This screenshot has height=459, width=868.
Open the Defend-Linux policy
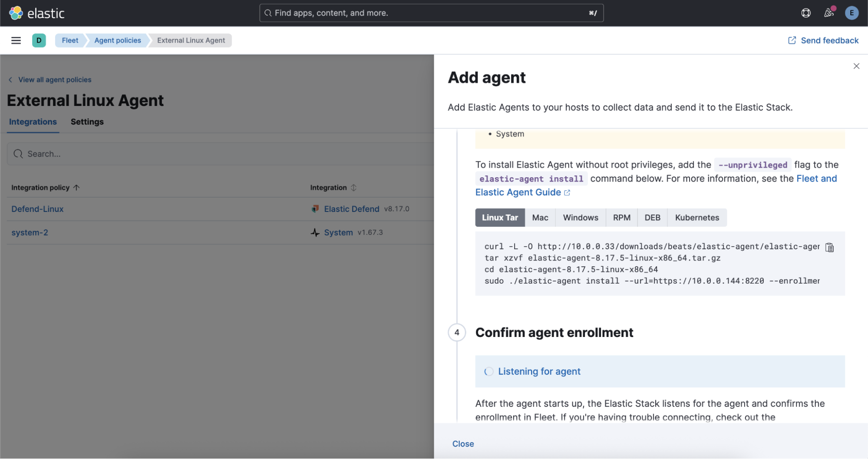[37, 208]
